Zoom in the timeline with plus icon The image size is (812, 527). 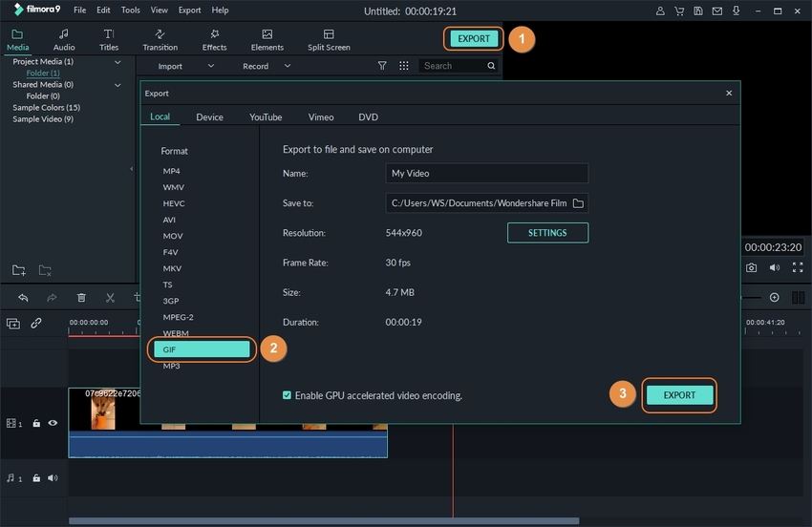tap(774, 298)
